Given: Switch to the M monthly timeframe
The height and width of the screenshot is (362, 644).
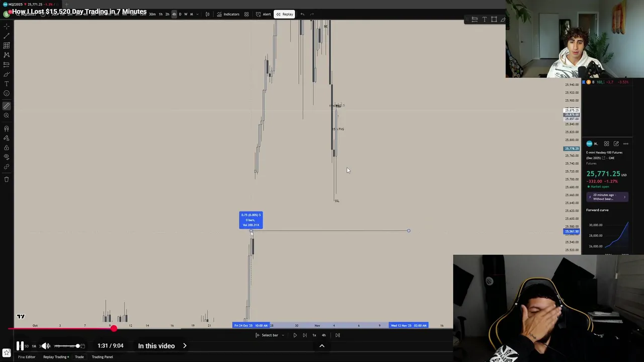Looking at the screenshot, I should coord(191,14).
